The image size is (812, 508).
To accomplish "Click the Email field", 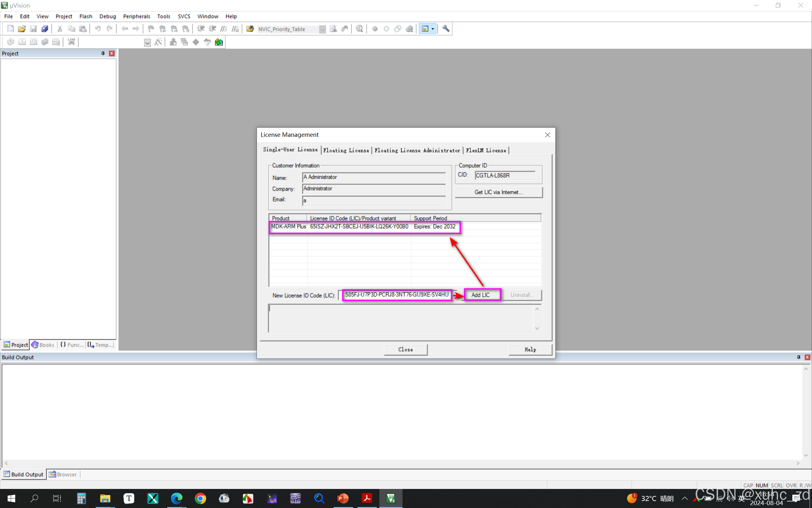I will (x=374, y=200).
